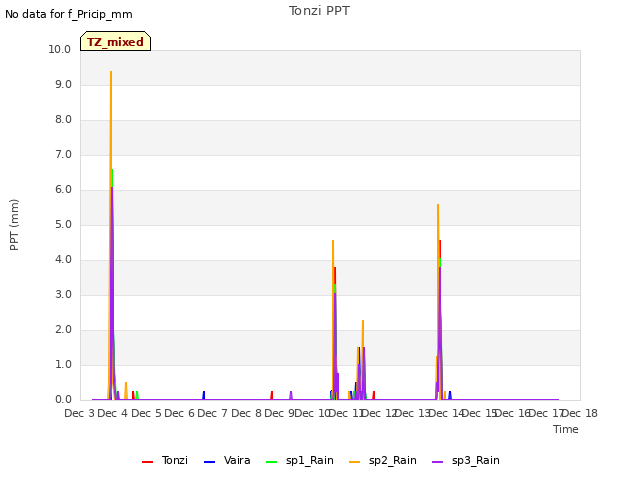This screenshot has width=640, height=480.
Task: Click the orange sp2_Rain legend color marker
Action: pyautogui.click(x=355, y=462)
